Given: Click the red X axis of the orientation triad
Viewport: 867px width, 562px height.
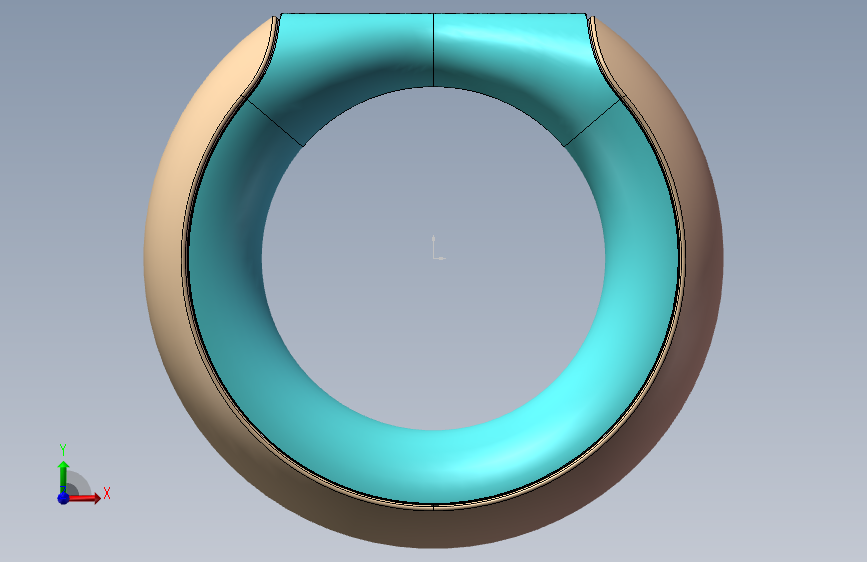Looking at the screenshot, I should click(84, 498).
